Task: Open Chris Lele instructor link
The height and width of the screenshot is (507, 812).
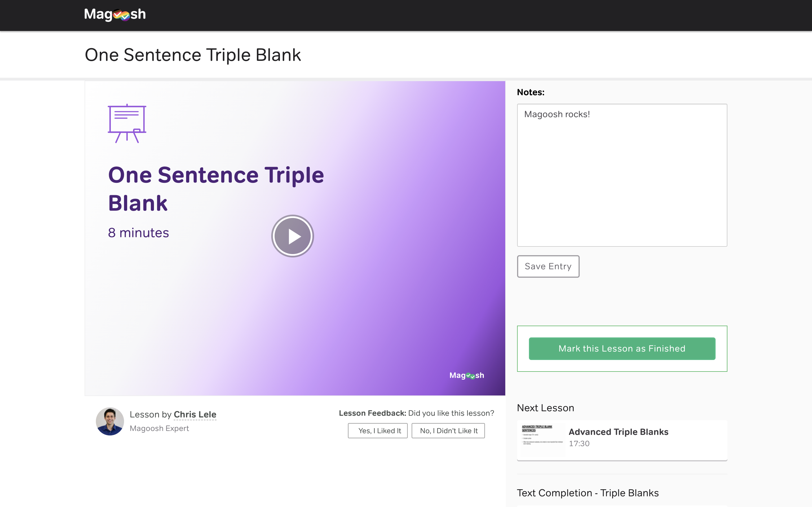Action: 195,414
